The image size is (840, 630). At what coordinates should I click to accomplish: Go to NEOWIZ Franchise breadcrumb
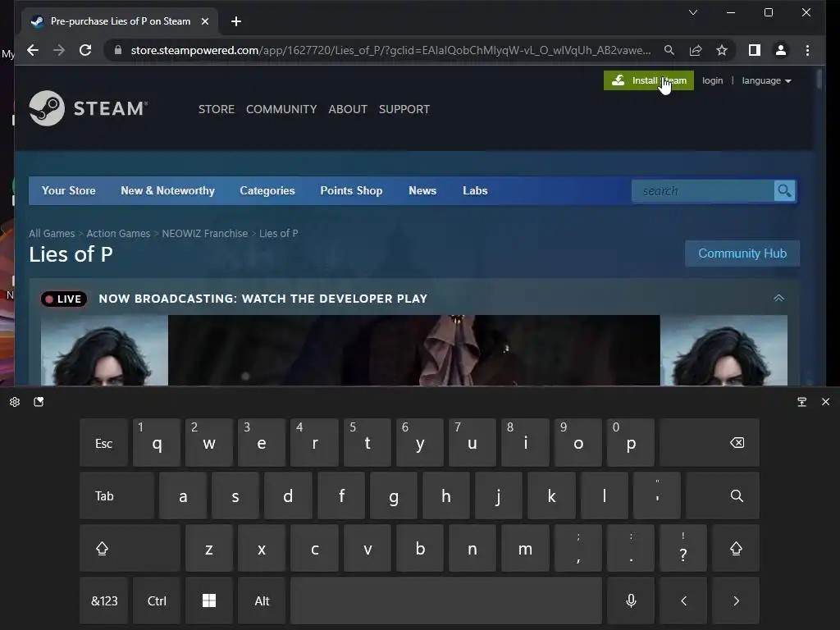pyautogui.click(x=204, y=234)
